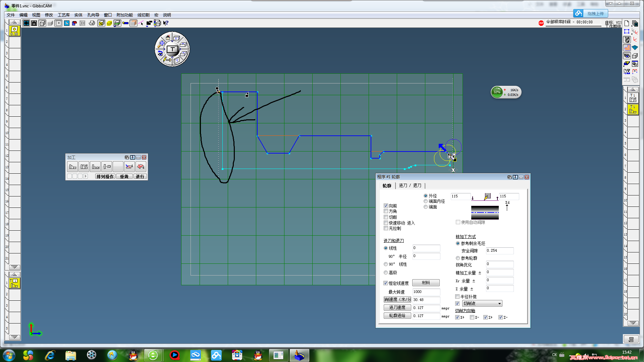This screenshot has height=362, width=644.
Task: Click the blue and yellow tool holder icon
Action: point(125,23)
